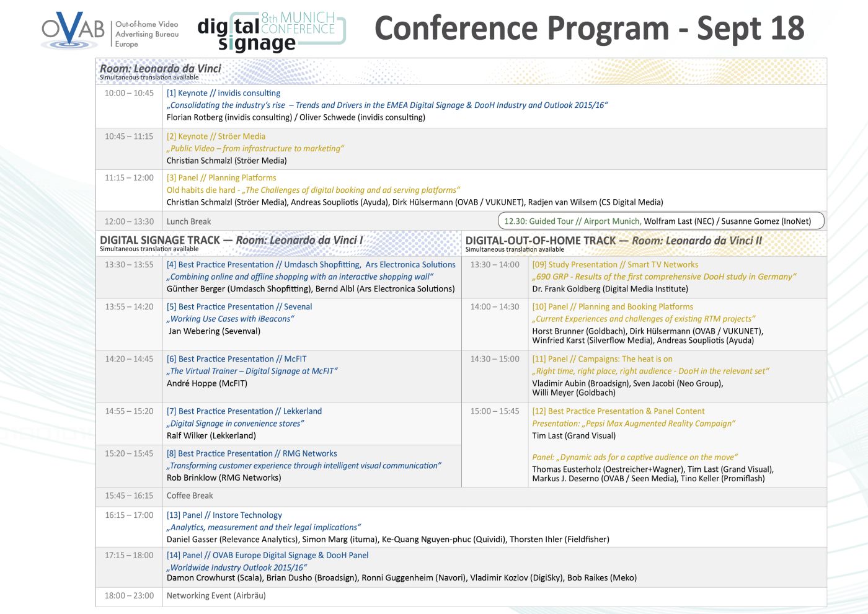Select 'Combining online and offline shopping' title

click(x=300, y=277)
